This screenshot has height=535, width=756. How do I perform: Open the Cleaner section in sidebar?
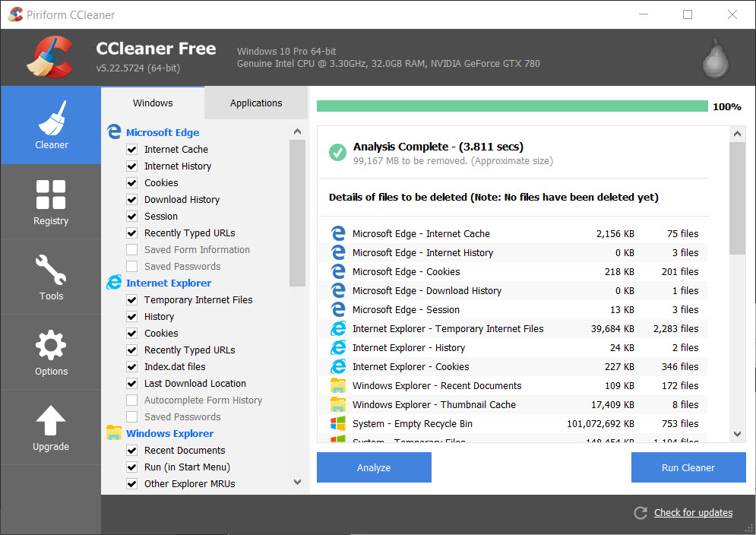[51, 125]
